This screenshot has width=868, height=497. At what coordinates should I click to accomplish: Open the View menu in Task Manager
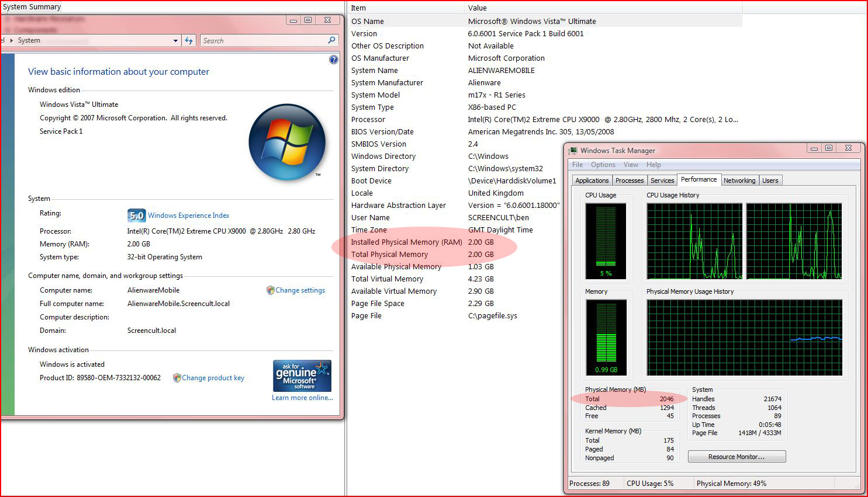point(631,165)
